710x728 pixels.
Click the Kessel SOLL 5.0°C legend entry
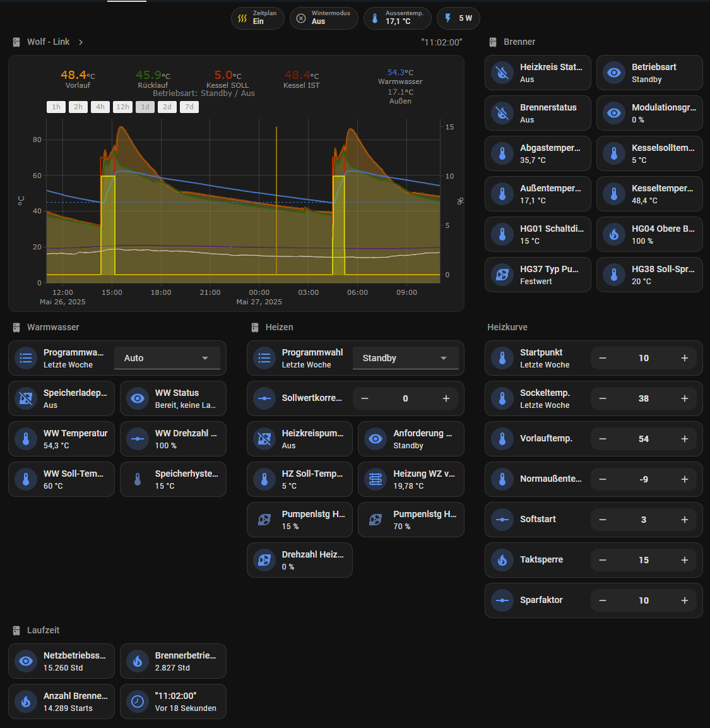(x=228, y=79)
